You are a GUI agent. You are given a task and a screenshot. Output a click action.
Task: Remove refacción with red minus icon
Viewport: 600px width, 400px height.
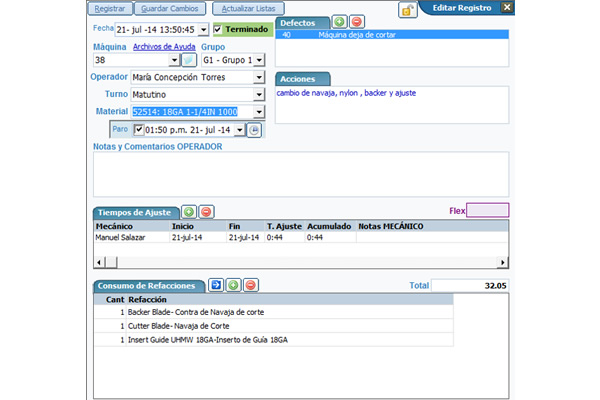tap(250, 285)
